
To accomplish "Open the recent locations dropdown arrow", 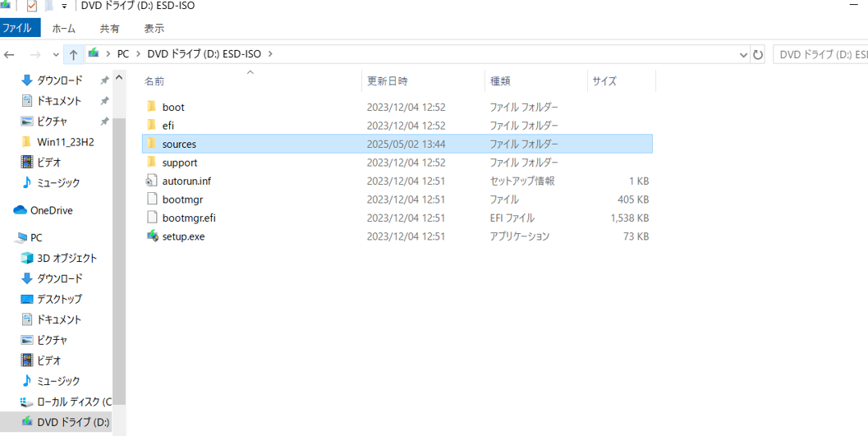I will 55,55.
